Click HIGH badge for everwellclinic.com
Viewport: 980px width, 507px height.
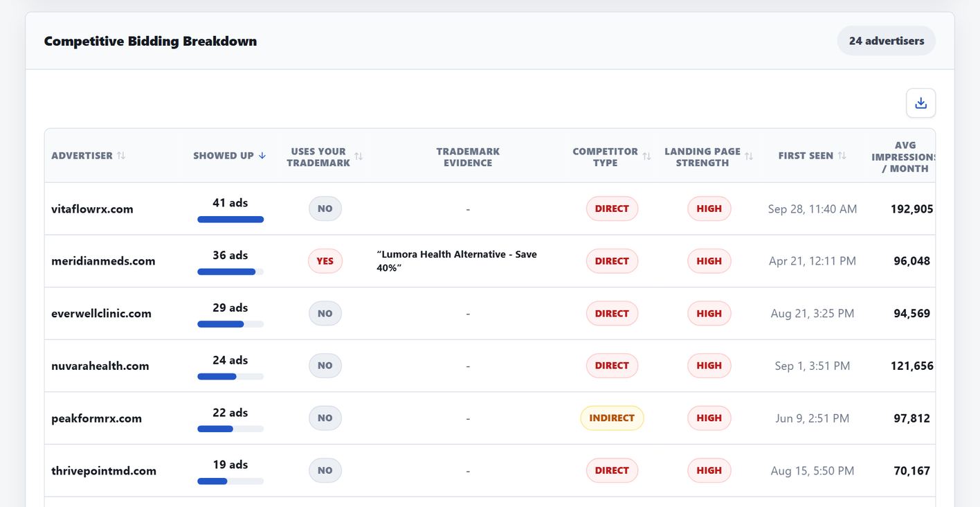pyautogui.click(x=709, y=313)
